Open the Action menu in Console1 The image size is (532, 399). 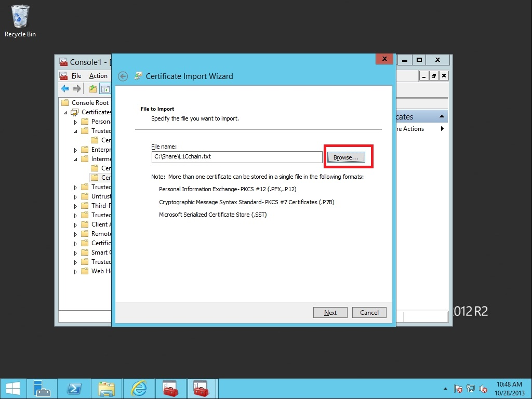(x=98, y=76)
